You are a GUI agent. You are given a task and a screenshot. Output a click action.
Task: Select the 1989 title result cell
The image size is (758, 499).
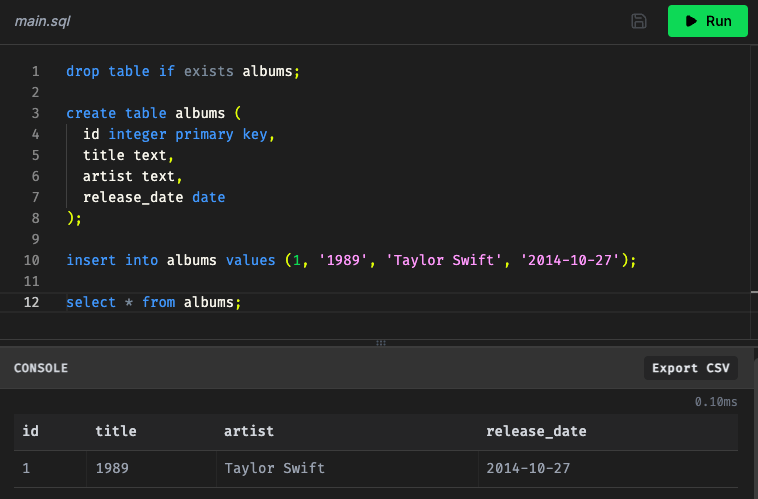(112, 468)
